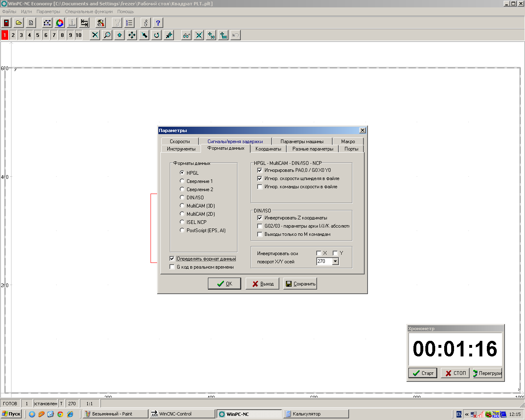Viewport: 525px width, 420px height.
Task: Open the поворот X/Y осей dropdown (270)
Action: point(336,261)
